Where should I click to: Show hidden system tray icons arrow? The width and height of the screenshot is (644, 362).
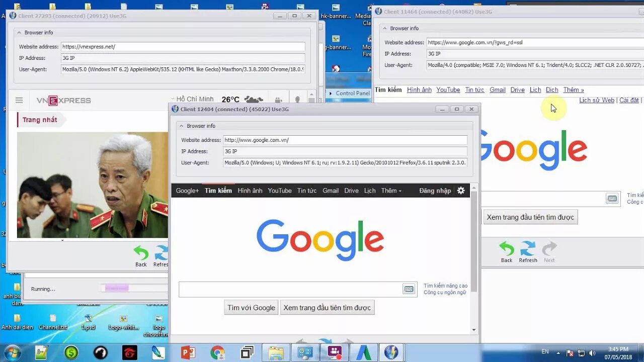point(558,353)
